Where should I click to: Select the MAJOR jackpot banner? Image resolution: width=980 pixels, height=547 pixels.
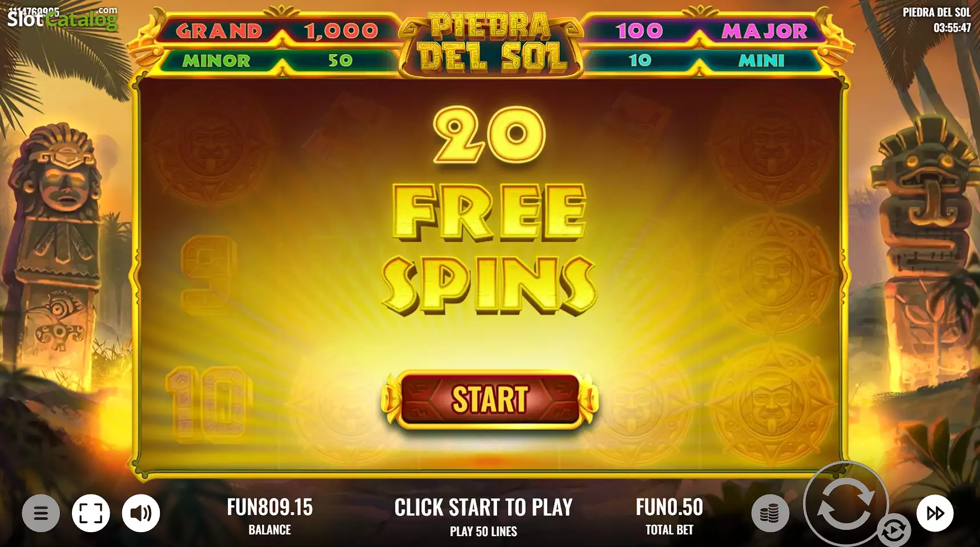(x=706, y=31)
